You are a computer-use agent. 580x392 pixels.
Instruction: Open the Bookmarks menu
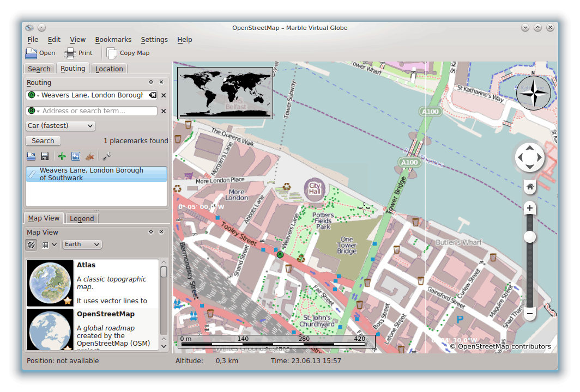click(x=113, y=39)
